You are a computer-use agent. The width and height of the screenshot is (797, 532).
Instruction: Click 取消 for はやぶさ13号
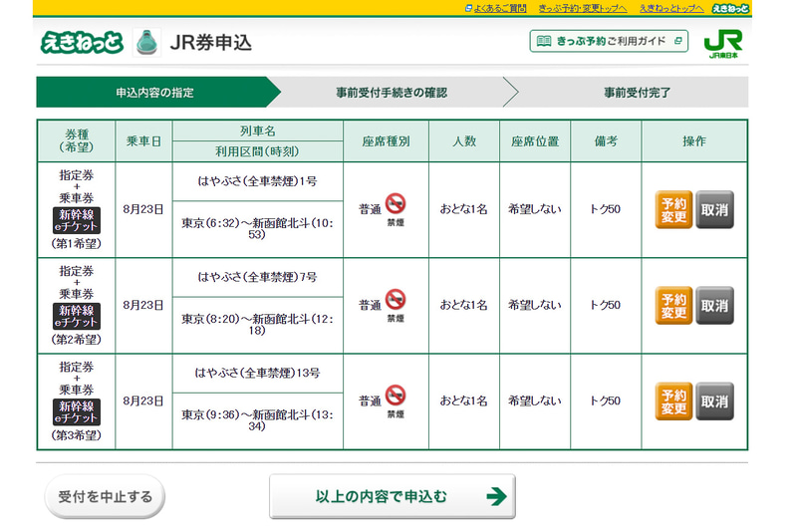tap(714, 400)
